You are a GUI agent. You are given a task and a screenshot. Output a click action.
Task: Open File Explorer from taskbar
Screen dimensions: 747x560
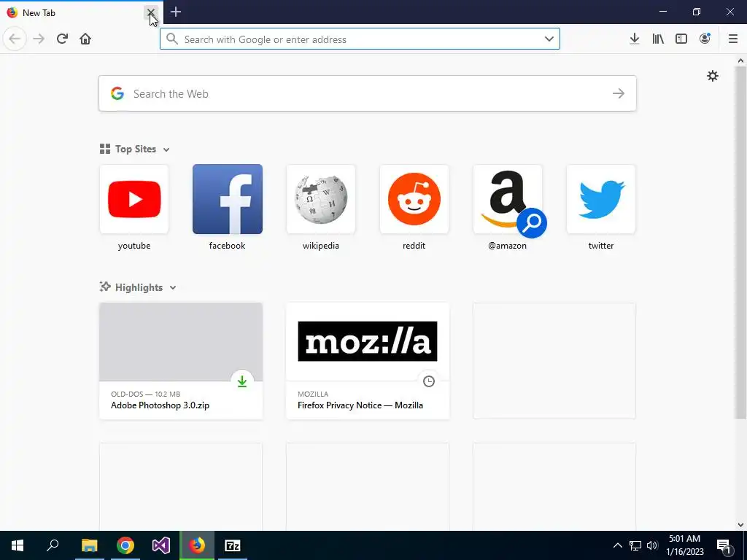click(x=89, y=545)
